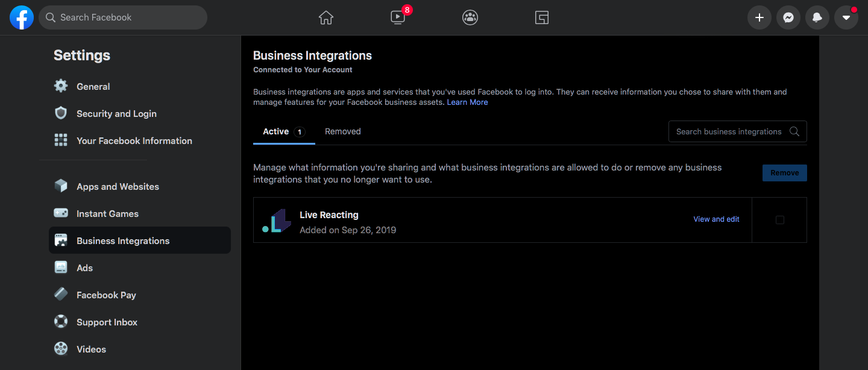Click the Security and Login shield icon
This screenshot has height=370, width=868.
tap(61, 113)
